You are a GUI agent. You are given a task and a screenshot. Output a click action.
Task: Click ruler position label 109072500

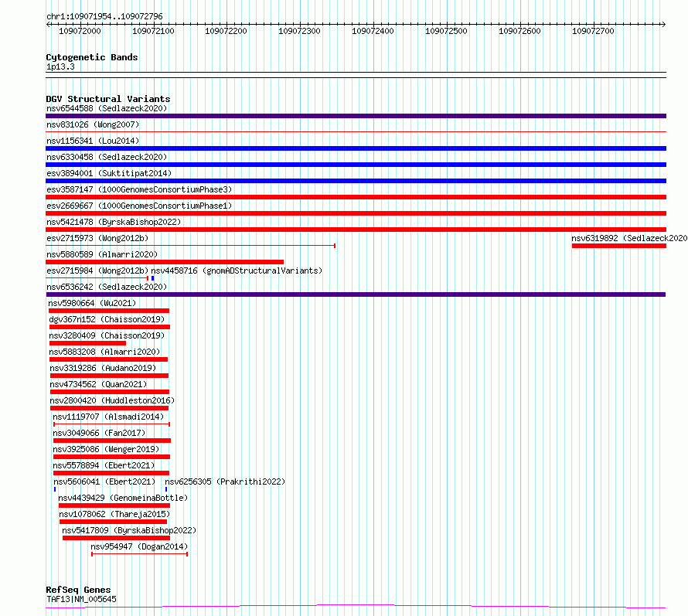coord(446,32)
